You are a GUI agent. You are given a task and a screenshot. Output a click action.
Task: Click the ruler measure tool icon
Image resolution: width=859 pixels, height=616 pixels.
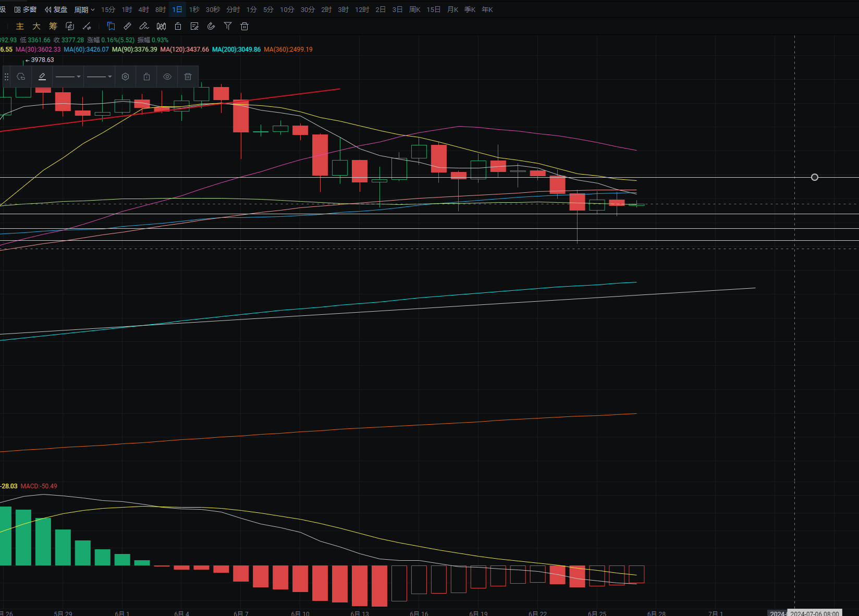click(127, 26)
